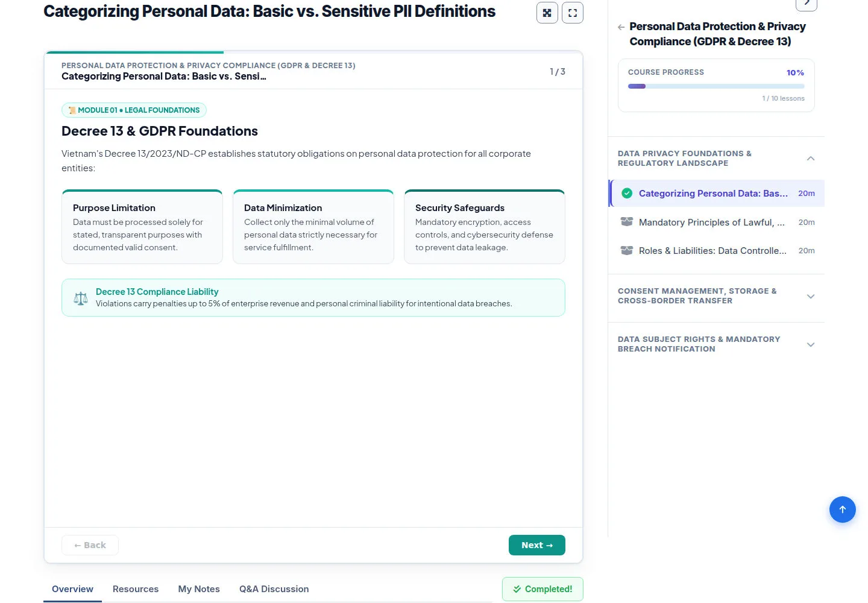This screenshot has width=868, height=603.
Task: Click the 10% progress percentage
Action: (x=795, y=73)
